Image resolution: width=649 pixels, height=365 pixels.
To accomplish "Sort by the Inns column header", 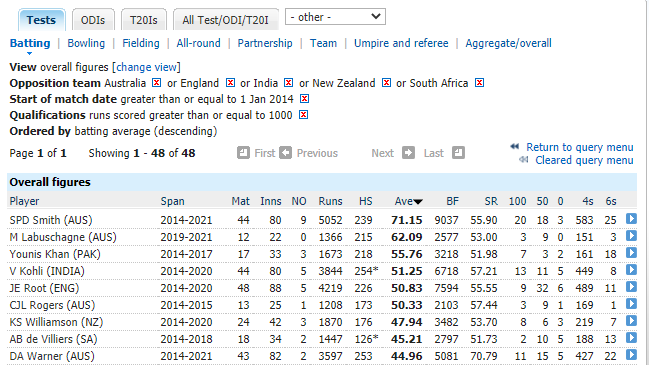I will 271,201.
